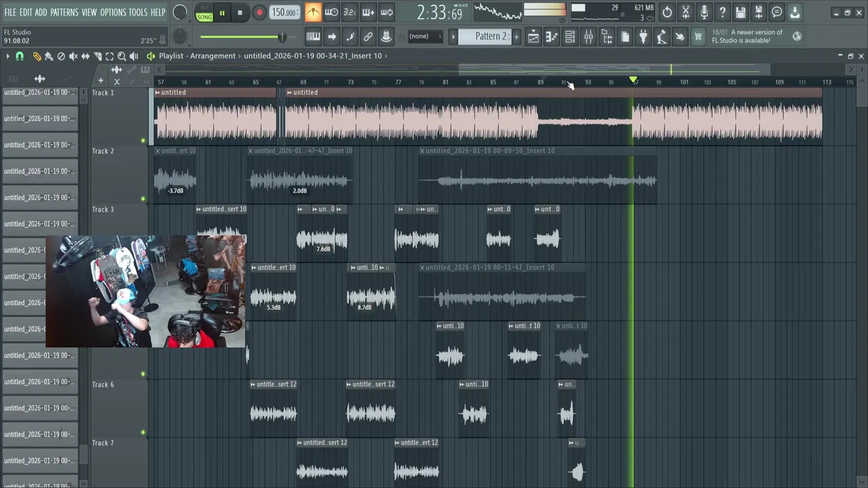Click the song position slider
The image size is (868, 488).
click(244, 37)
